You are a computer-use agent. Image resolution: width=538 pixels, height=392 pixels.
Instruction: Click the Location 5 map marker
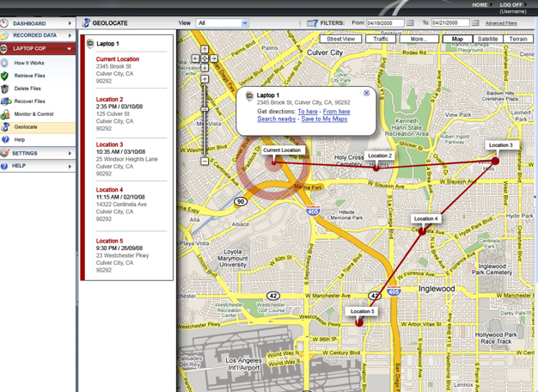[x=359, y=322]
